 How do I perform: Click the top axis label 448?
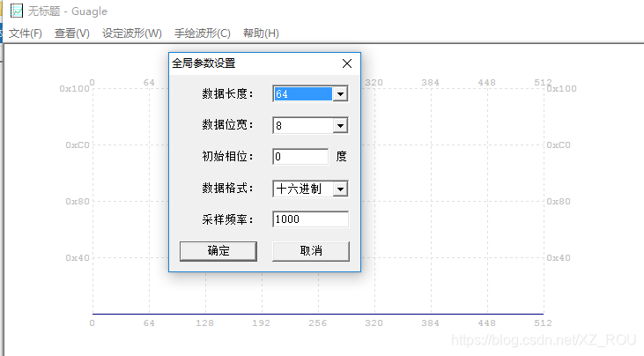[x=486, y=83]
